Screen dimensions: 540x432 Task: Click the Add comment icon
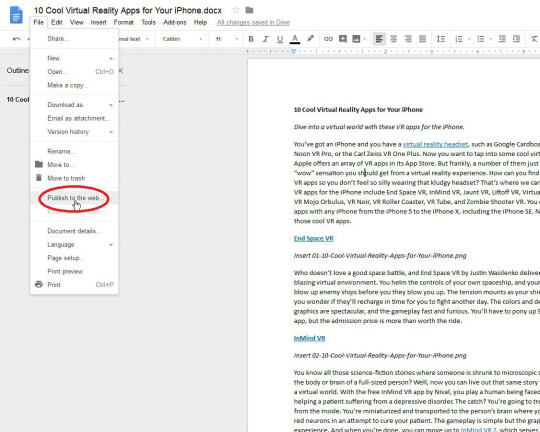click(x=343, y=39)
